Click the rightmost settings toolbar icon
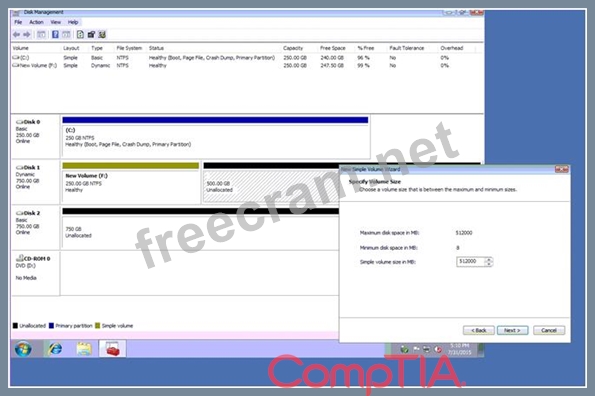The width and height of the screenshot is (595, 396). pos(102,35)
